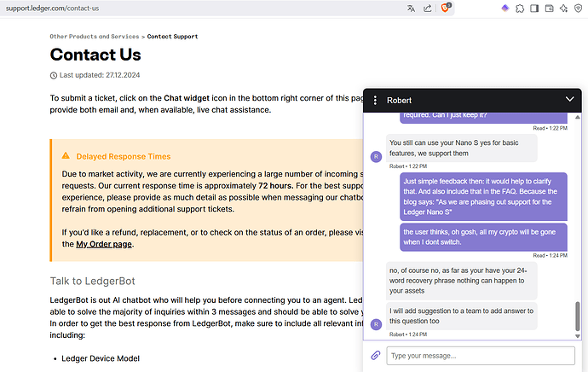The width and height of the screenshot is (588, 372).
Task: Click Robert's avatar beside the 1:24 PM message
Action: [376, 324]
